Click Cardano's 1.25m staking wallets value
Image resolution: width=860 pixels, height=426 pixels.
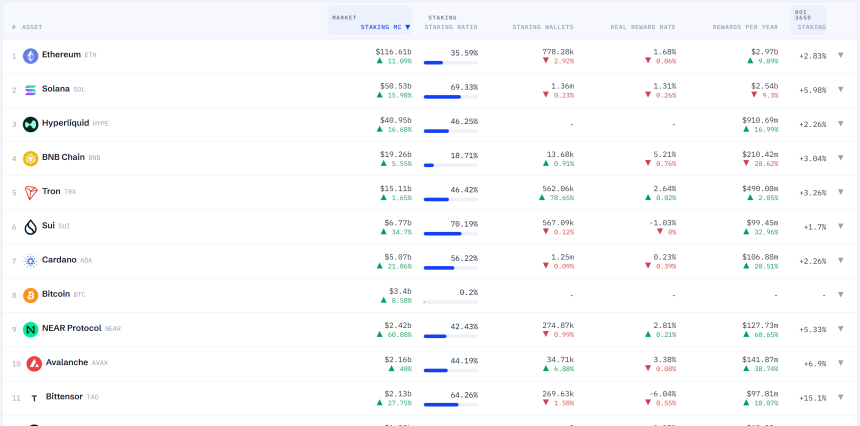(x=562, y=257)
